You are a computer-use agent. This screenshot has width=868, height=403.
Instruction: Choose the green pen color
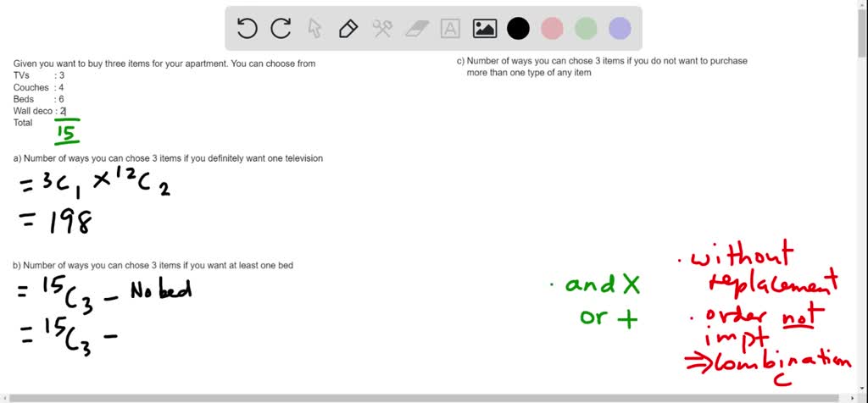(586, 29)
